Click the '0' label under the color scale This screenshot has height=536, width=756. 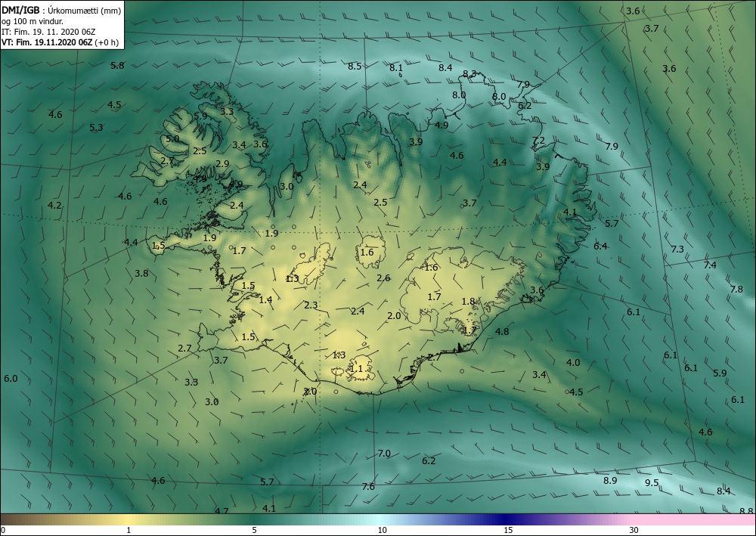pos(3,531)
